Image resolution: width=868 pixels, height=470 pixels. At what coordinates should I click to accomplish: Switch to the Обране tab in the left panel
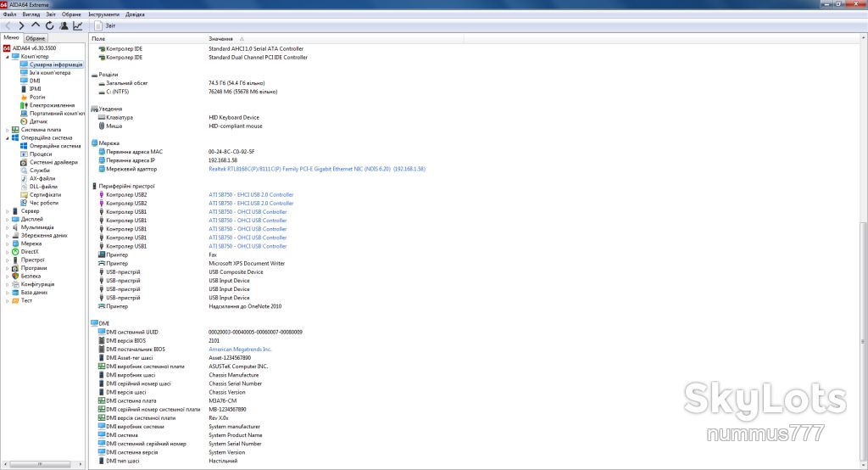pos(36,38)
